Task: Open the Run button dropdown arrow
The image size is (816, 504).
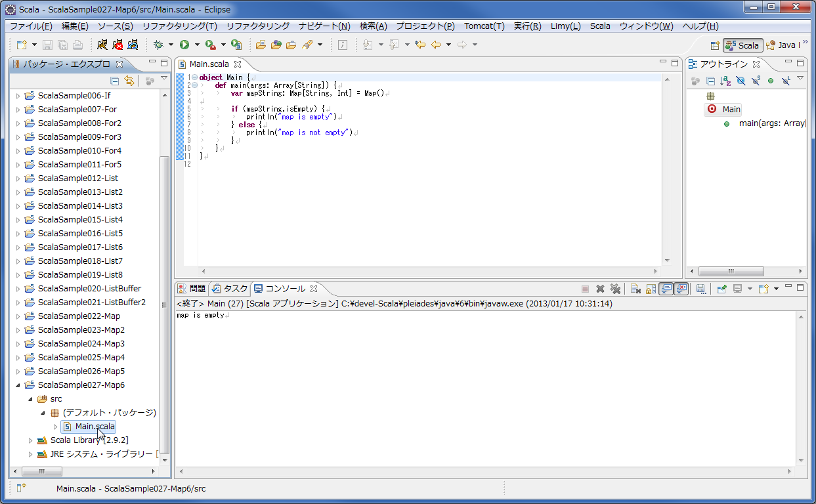Action: [196, 45]
